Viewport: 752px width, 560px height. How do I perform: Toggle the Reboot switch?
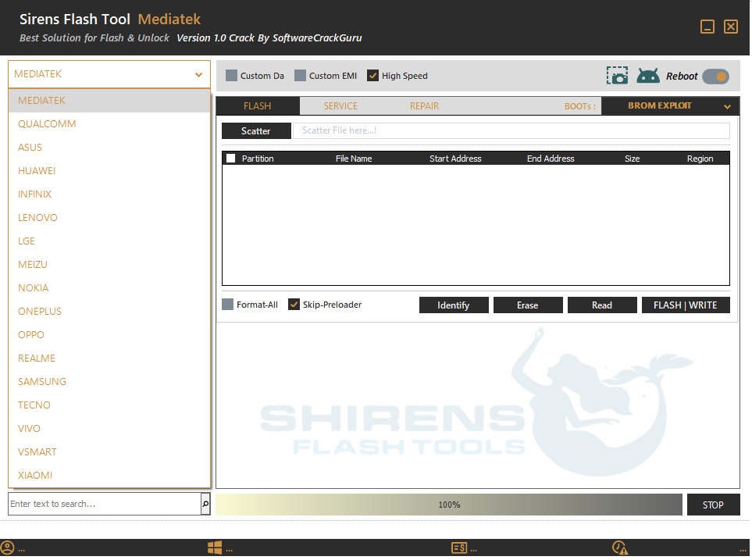pos(715,77)
